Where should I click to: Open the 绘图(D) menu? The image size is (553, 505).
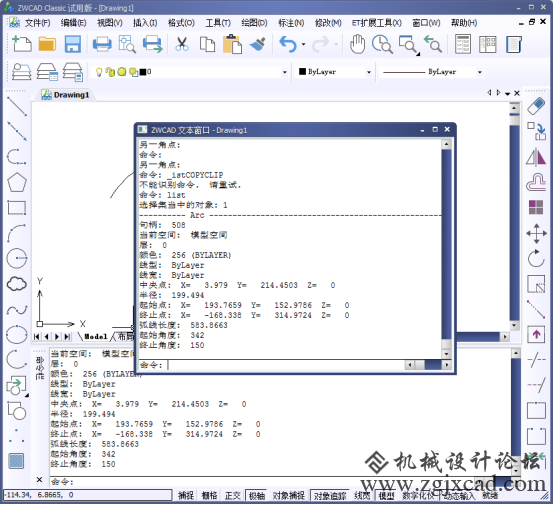pyautogui.click(x=254, y=23)
